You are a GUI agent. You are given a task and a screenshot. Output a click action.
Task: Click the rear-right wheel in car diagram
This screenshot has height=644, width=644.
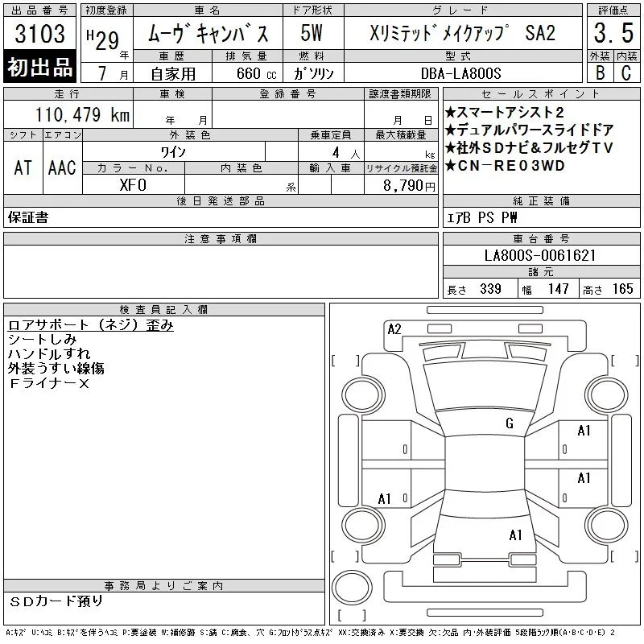[607, 526]
